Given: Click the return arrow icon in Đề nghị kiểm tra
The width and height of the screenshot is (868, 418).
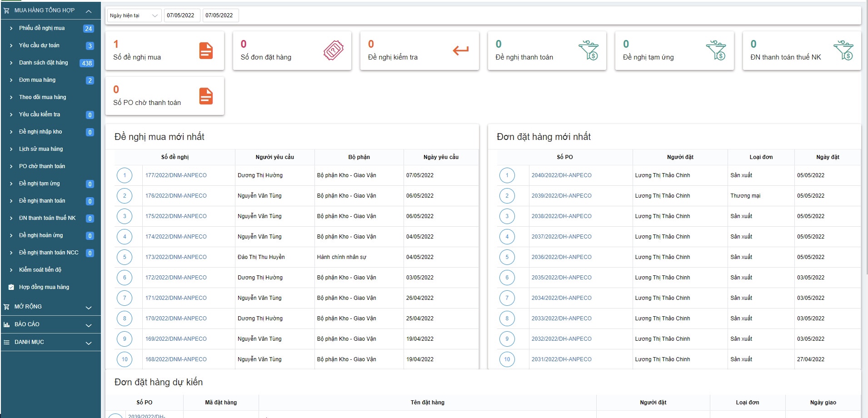Looking at the screenshot, I should tap(460, 50).
